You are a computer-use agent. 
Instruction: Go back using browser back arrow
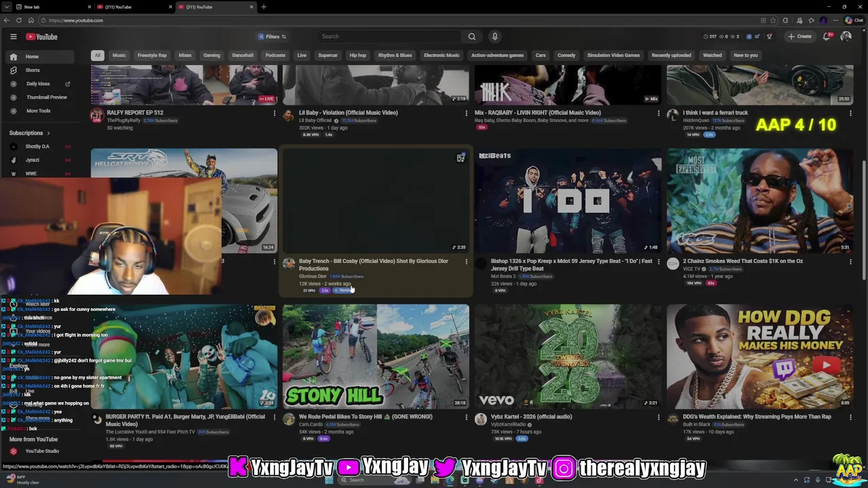click(7, 20)
